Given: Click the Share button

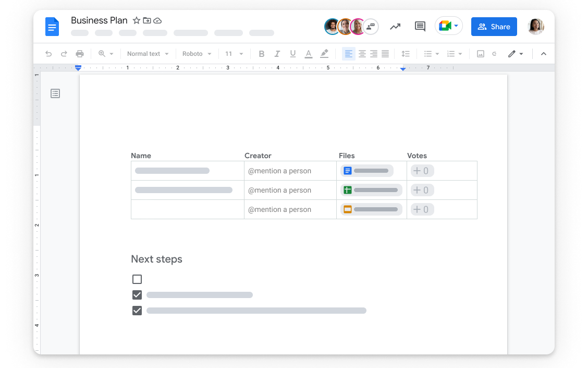Looking at the screenshot, I should pyautogui.click(x=494, y=26).
